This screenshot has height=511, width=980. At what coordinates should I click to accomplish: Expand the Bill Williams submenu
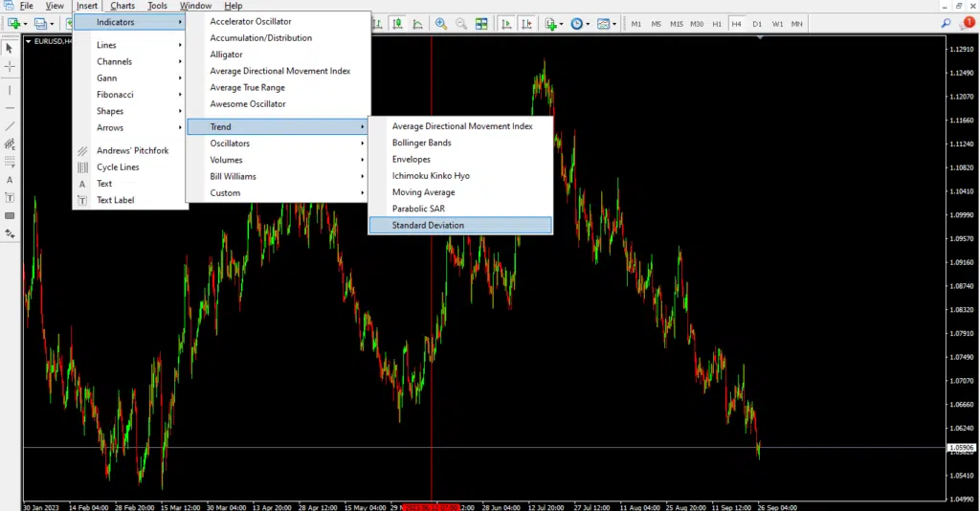[x=278, y=176]
